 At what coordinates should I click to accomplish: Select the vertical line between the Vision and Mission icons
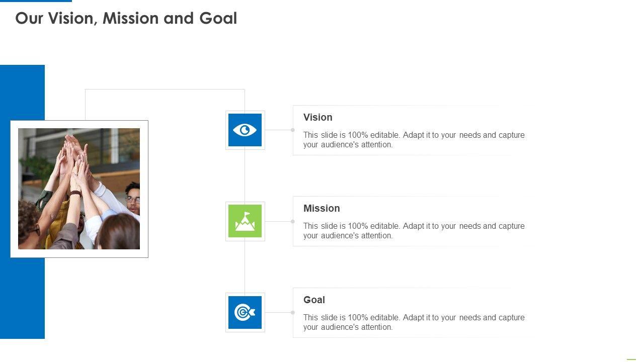[x=245, y=176]
